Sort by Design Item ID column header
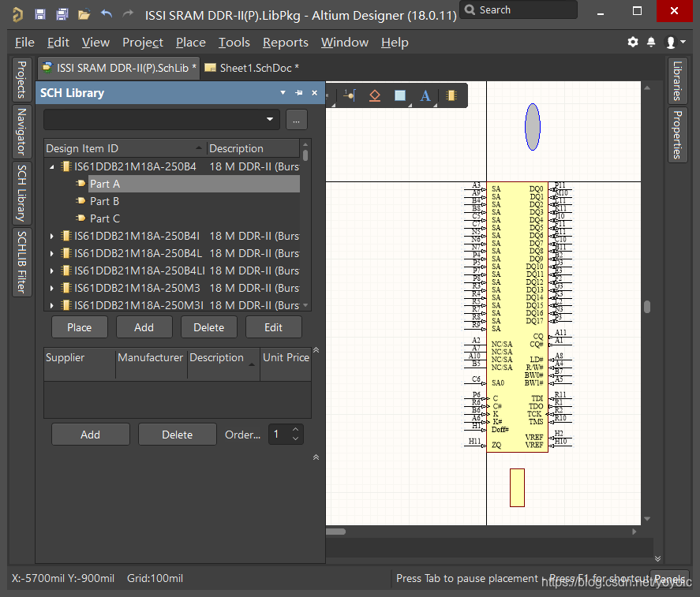The height and width of the screenshot is (597, 700). click(x=125, y=148)
